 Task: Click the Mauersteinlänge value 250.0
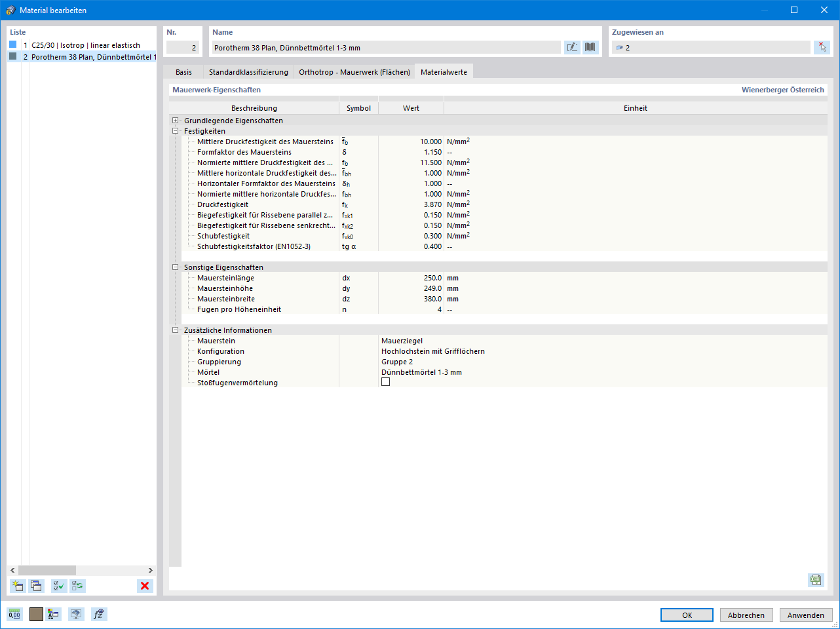point(433,278)
